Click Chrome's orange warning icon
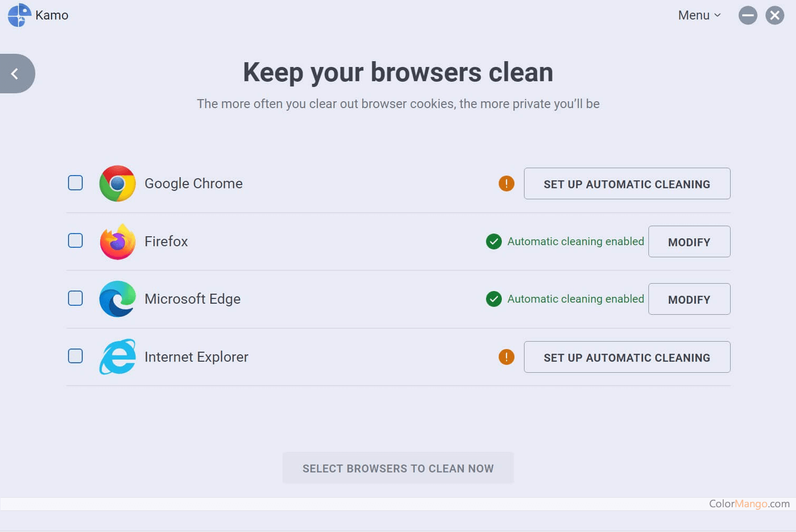The image size is (796, 532). click(x=506, y=183)
